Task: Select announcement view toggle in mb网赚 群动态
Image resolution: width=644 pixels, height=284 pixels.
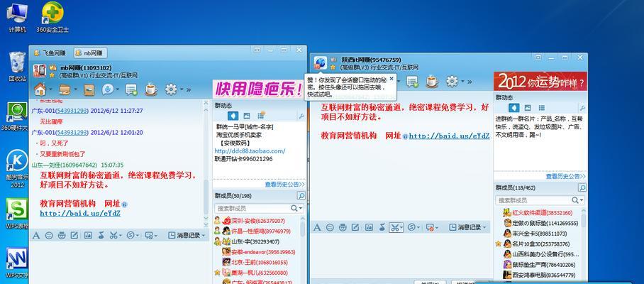Action: [233, 116]
